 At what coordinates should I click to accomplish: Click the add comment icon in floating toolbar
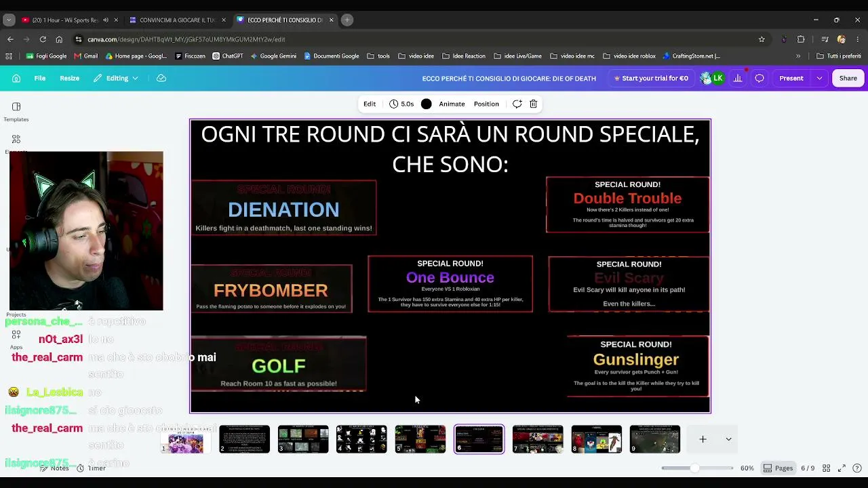tap(517, 104)
